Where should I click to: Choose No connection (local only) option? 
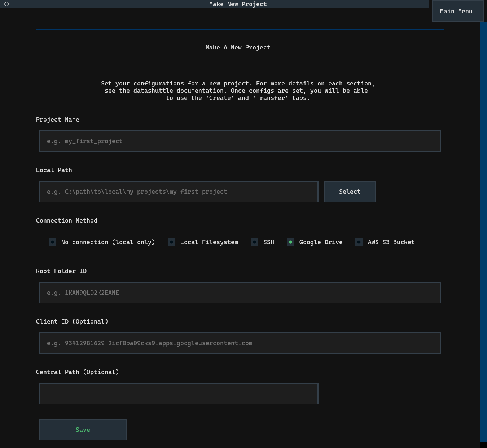point(52,242)
